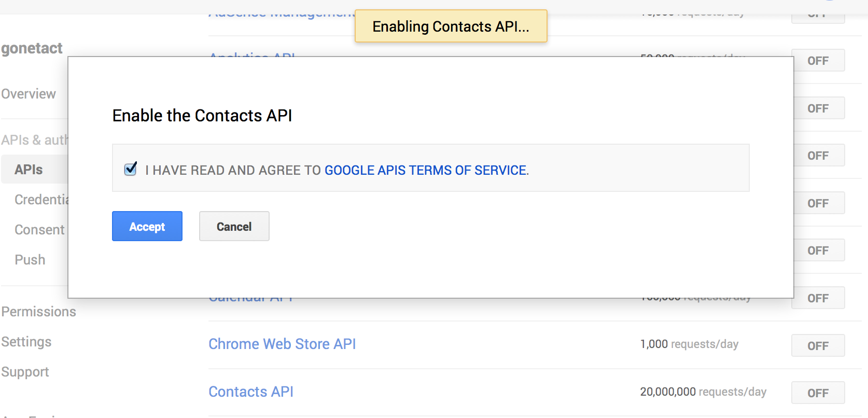Collapse the APIs & auth section

pos(34,140)
